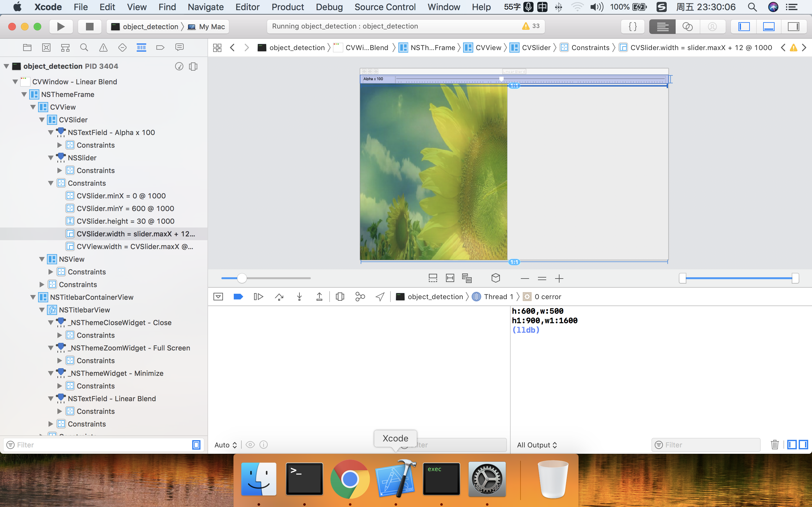Click the trash icon to clear console
Viewport: 812px width, 507px height.
(x=775, y=445)
